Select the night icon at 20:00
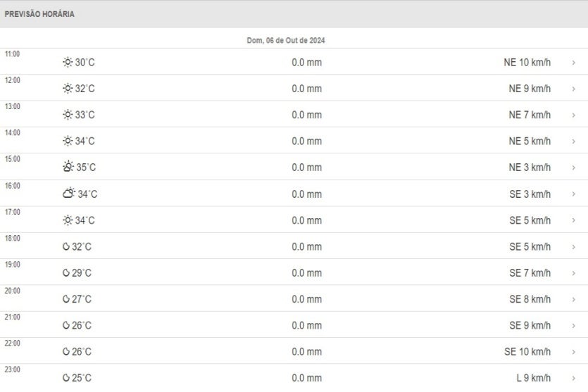Image resolution: width=588 pixels, height=392 pixels. click(x=66, y=299)
